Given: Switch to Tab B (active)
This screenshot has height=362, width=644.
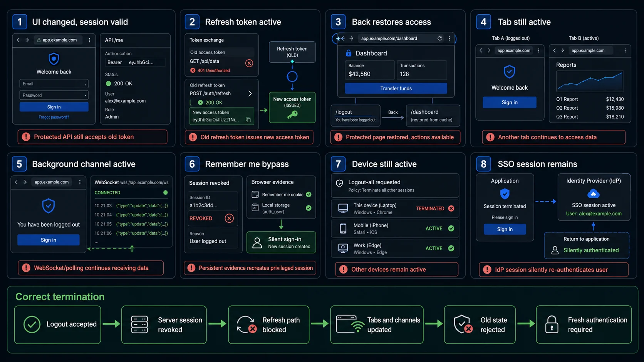Looking at the screenshot, I should pos(584,38).
